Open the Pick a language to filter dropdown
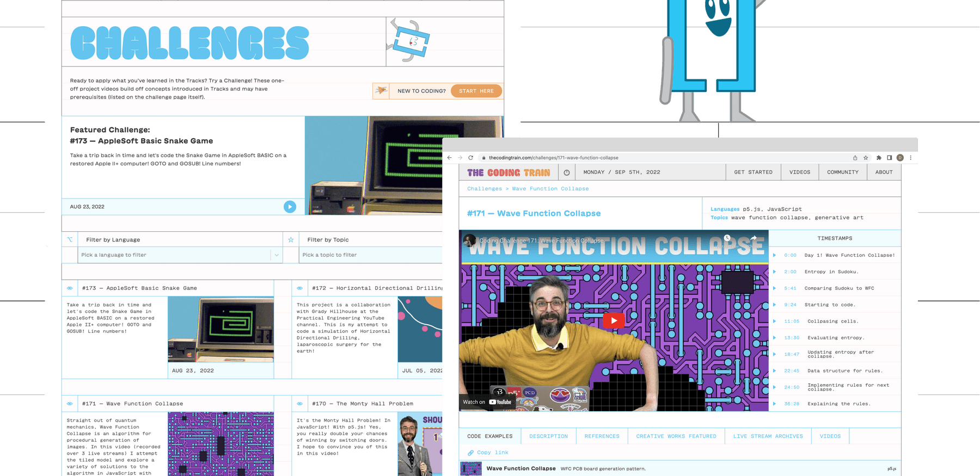980x476 pixels. click(180, 255)
